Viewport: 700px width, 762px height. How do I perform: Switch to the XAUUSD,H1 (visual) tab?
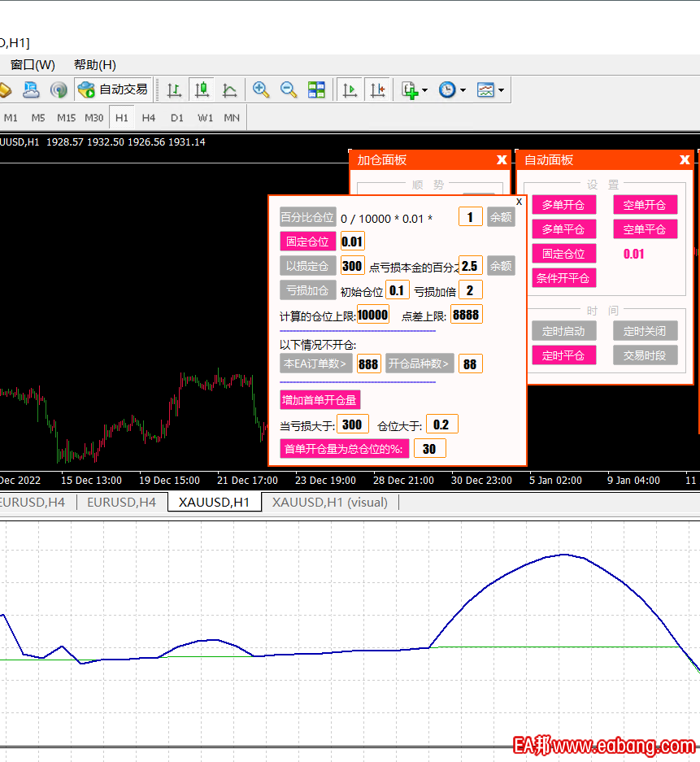click(330, 503)
